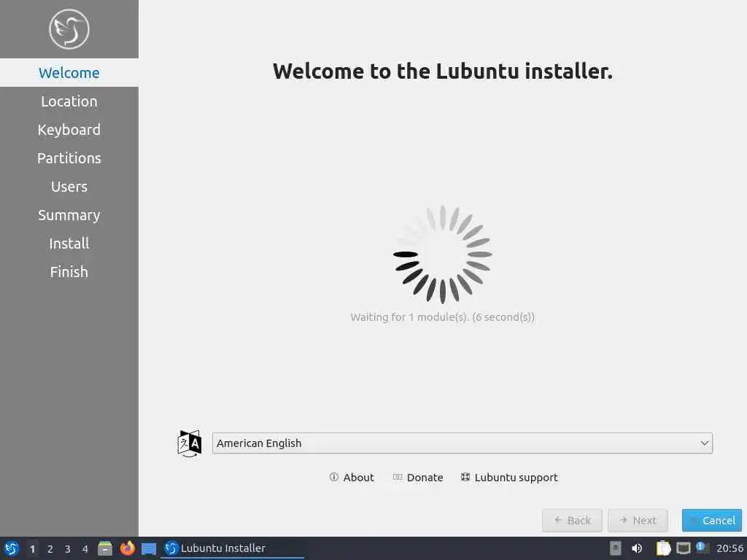Select the Welcome step in sidebar
The height and width of the screenshot is (560, 747).
tap(69, 73)
